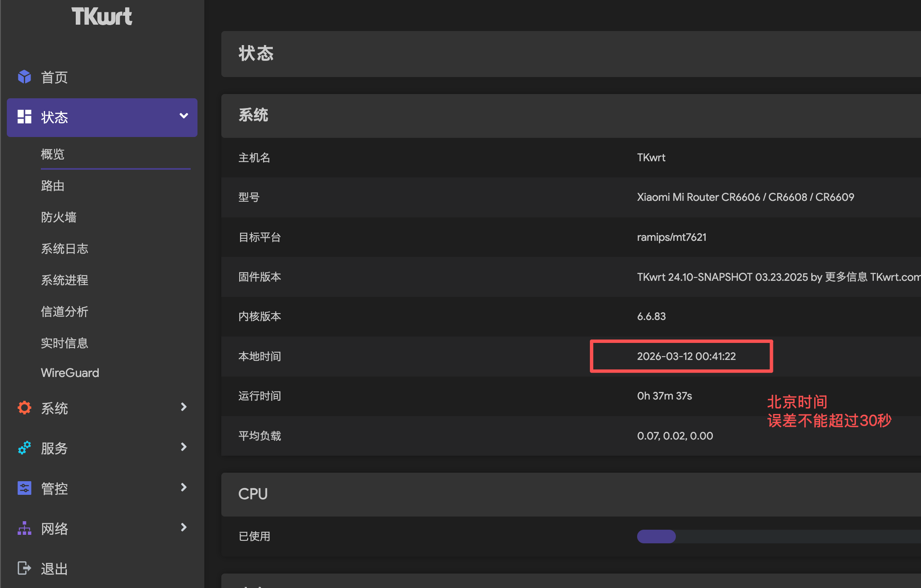Expand the 服务 menu chevron
921x588 pixels.
coord(183,447)
